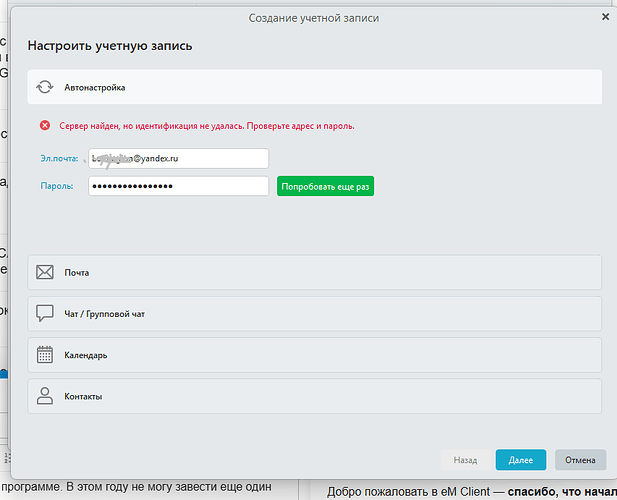Click the red error icon
Viewport: 617px width, 500px height.
(x=45, y=125)
